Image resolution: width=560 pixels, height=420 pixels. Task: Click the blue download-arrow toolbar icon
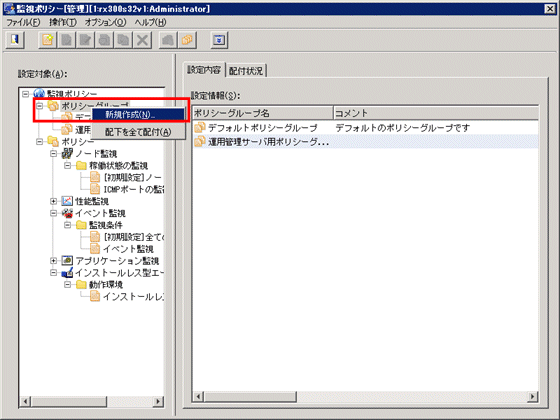[x=219, y=40]
